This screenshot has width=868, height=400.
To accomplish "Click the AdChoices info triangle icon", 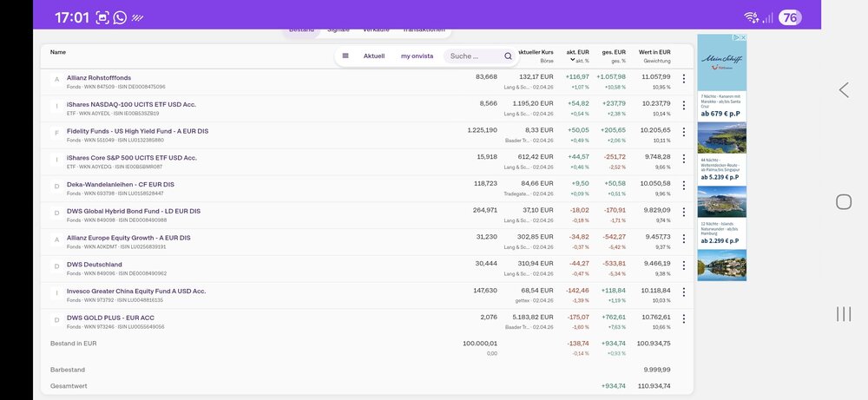I will [737, 37].
